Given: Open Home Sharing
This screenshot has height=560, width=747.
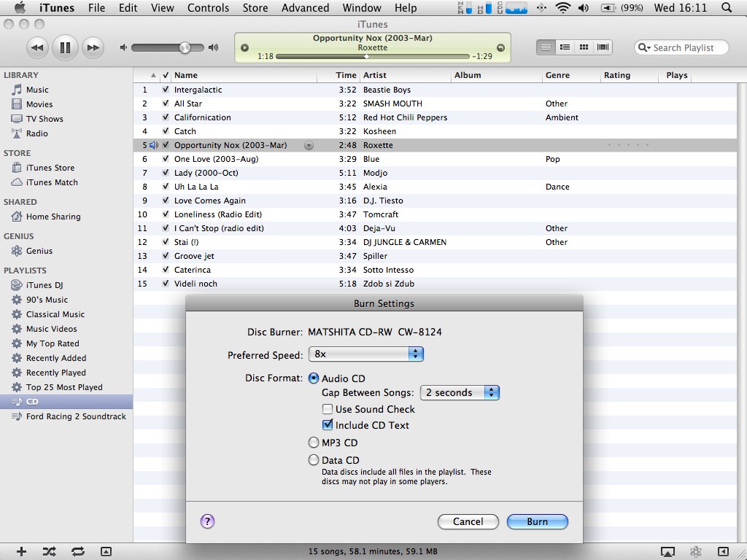Looking at the screenshot, I should 53,217.
